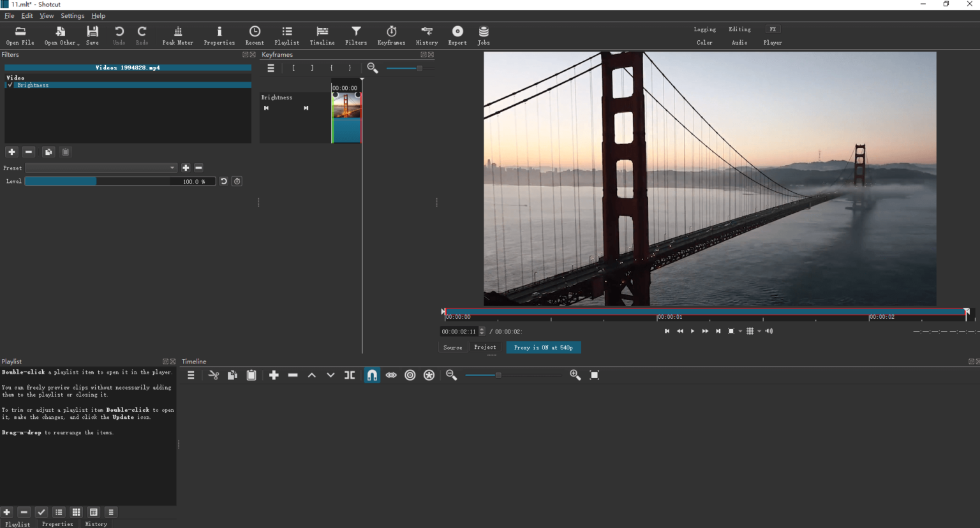
Task: Open the File menu
Action: point(9,16)
